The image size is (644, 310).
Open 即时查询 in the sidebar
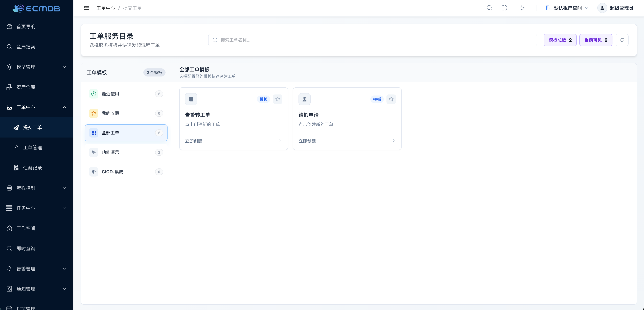click(36, 248)
